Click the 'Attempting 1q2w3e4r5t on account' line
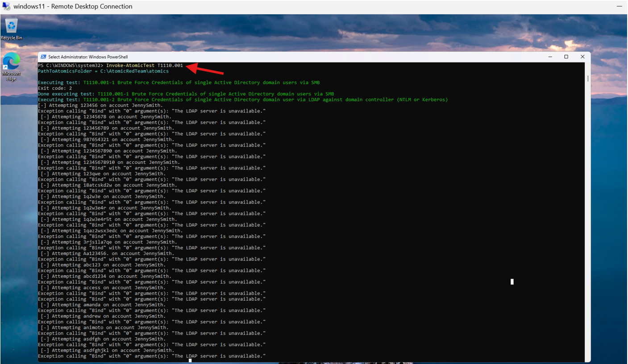This screenshot has width=628, height=364. tap(108, 219)
